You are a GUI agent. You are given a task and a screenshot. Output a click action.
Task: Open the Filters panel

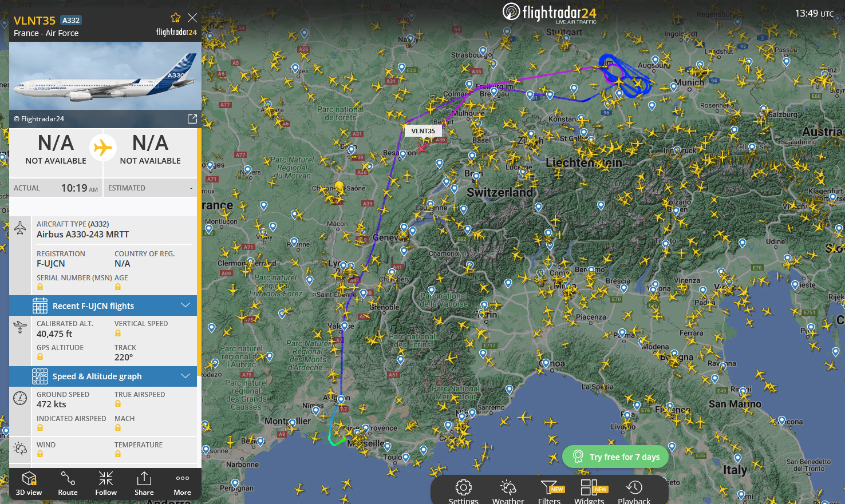click(x=550, y=492)
